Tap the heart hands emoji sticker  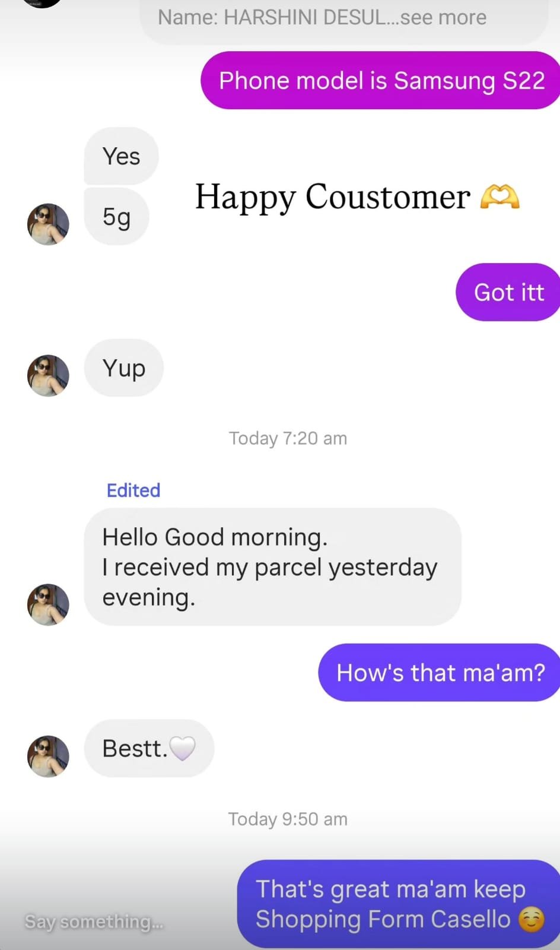pos(499,197)
